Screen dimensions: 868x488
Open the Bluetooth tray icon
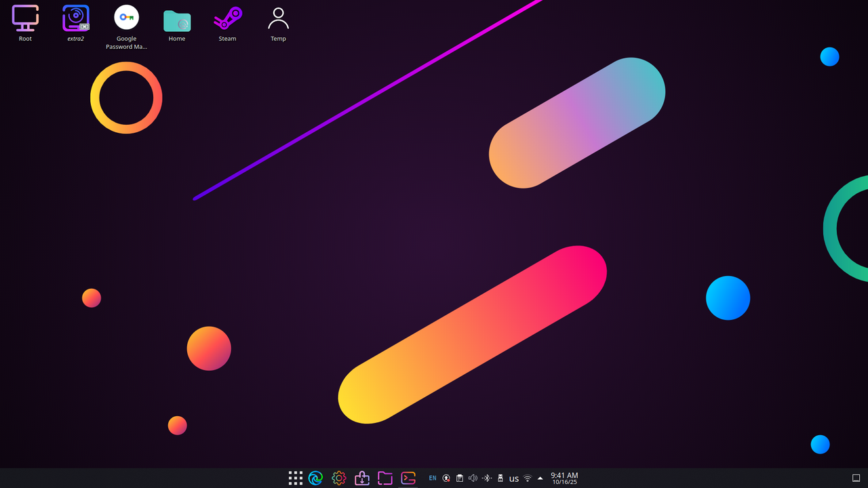point(487,478)
